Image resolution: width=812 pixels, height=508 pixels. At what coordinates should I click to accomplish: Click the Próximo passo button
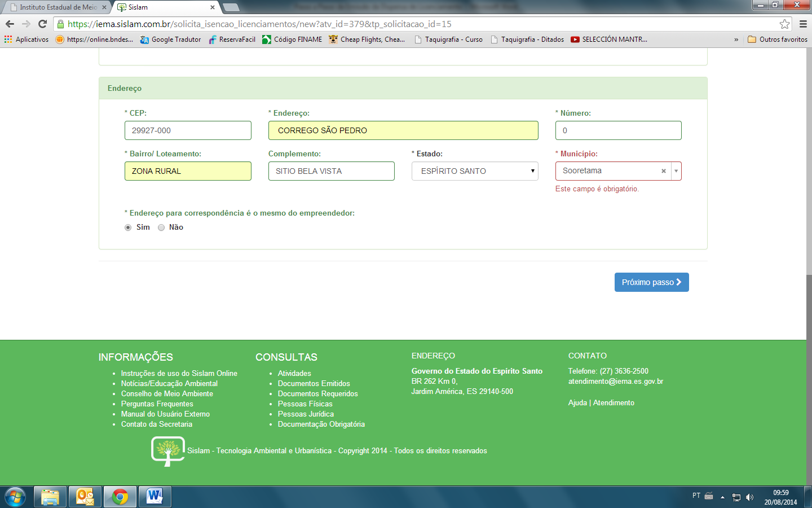tap(652, 282)
